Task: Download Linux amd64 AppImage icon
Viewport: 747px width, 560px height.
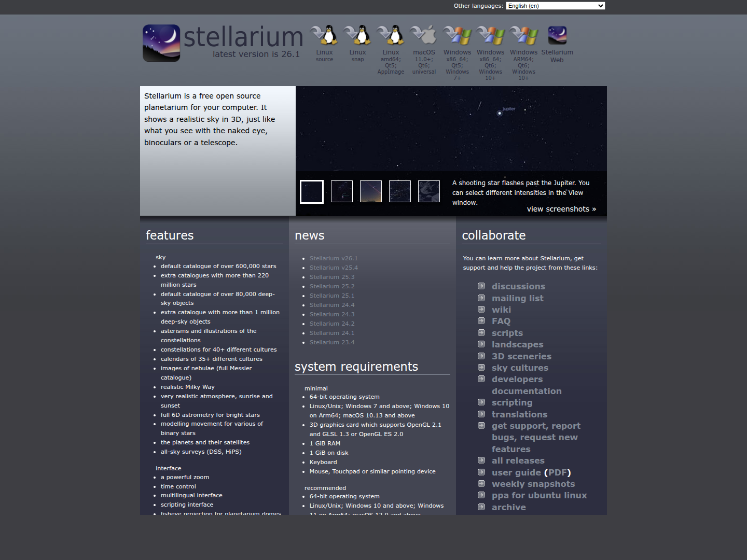Action: [391, 35]
